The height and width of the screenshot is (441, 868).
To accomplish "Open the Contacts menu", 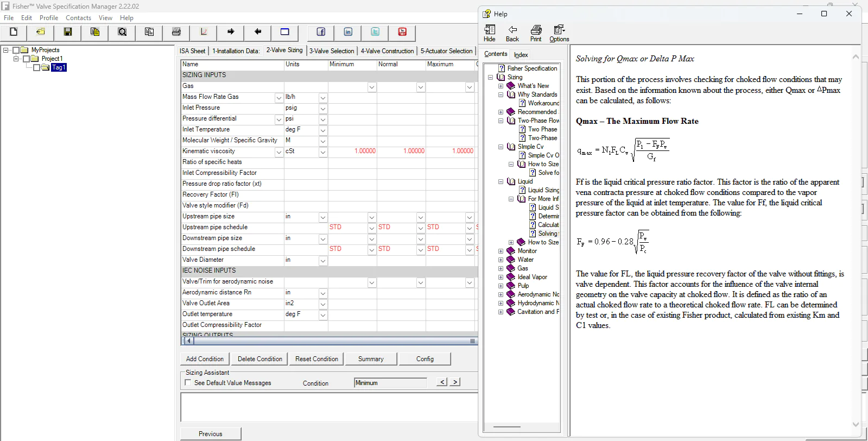I will (78, 18).
